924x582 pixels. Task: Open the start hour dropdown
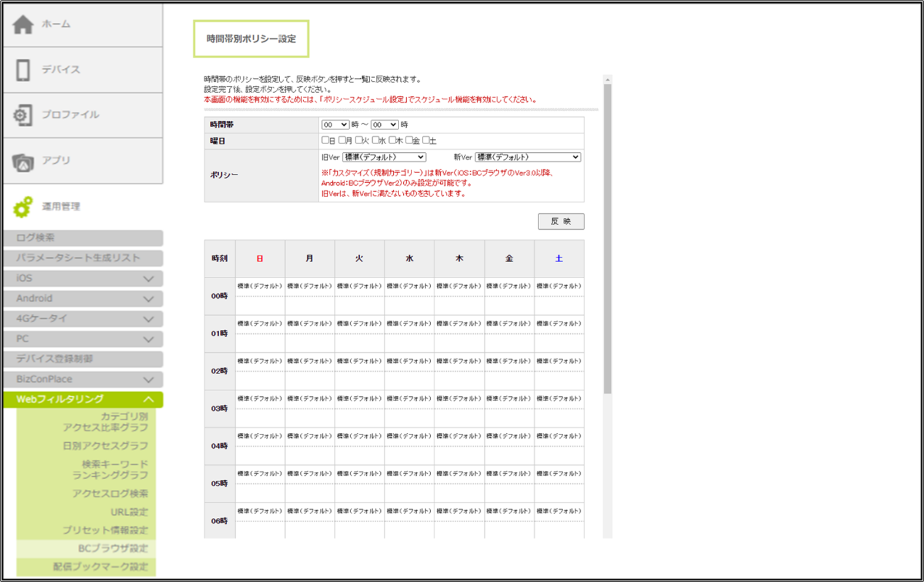tap(335, 124)
